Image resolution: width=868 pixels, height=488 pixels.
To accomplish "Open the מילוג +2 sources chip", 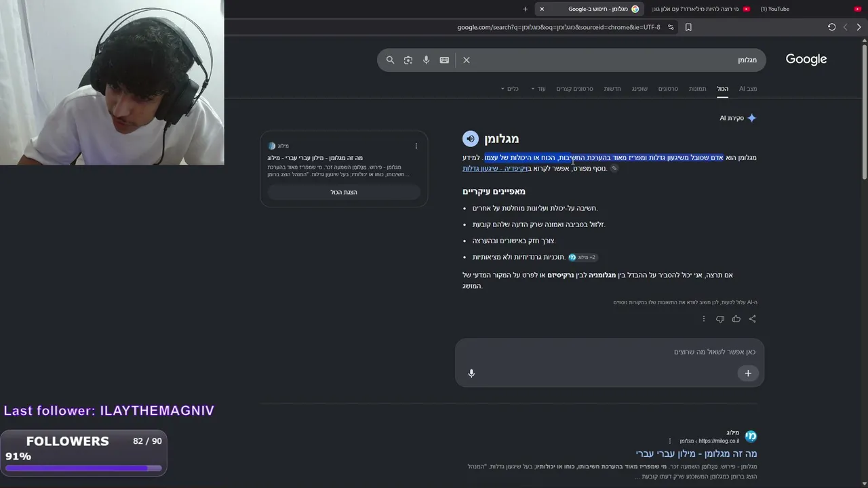I will coord(583,257).
